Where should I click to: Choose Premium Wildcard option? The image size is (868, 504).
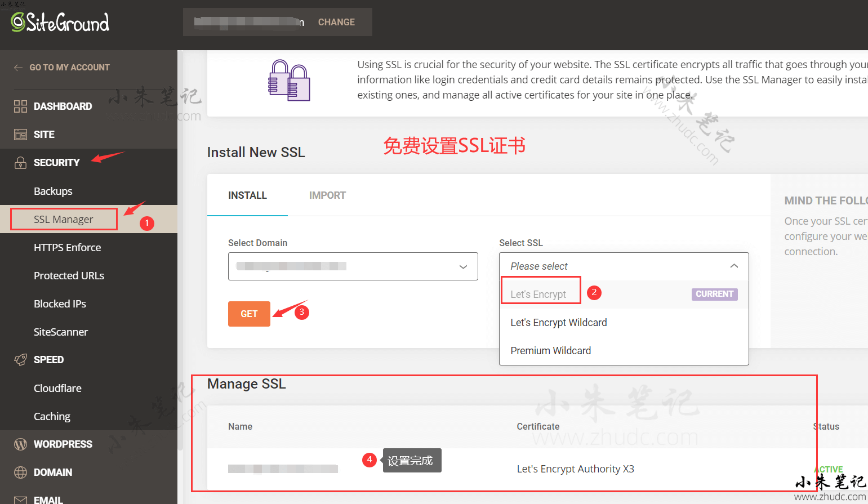[624, 351]
